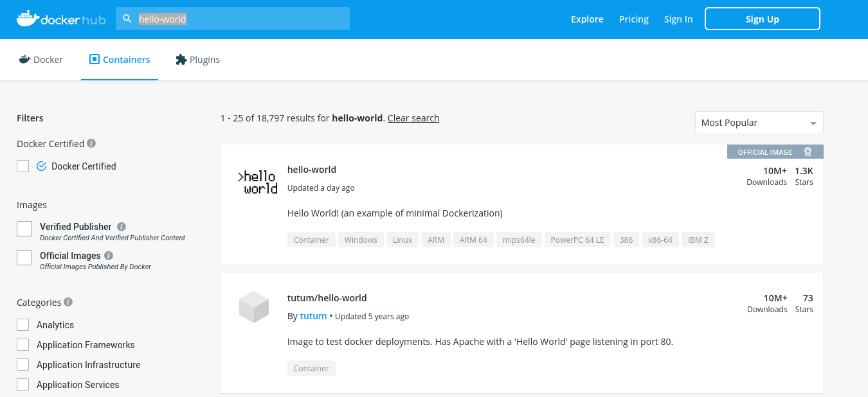The image size is (868, 397).
Task: Open the tutum publisher link
Action: (x=313, y=316)
